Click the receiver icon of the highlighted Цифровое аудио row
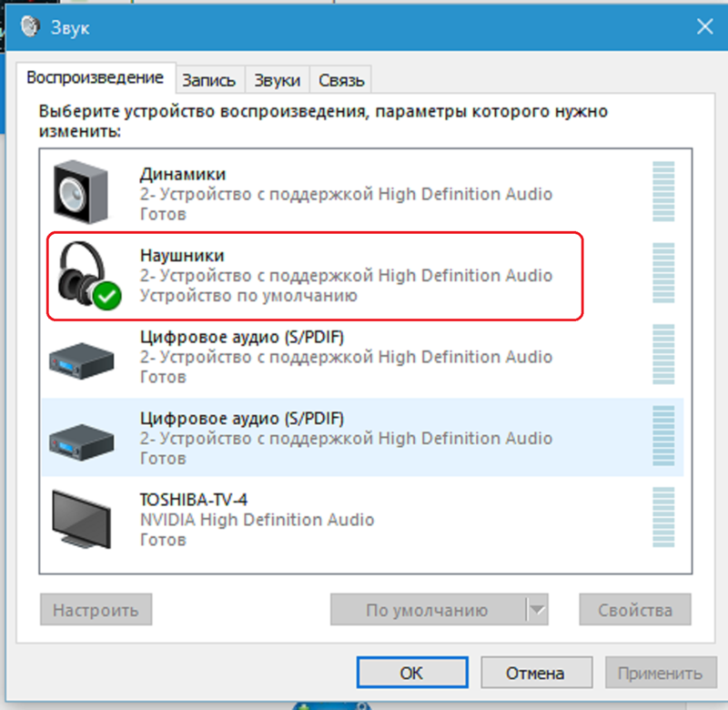This screenshot has width=728, height=710. pyautogui.click(x=81, y=441)
